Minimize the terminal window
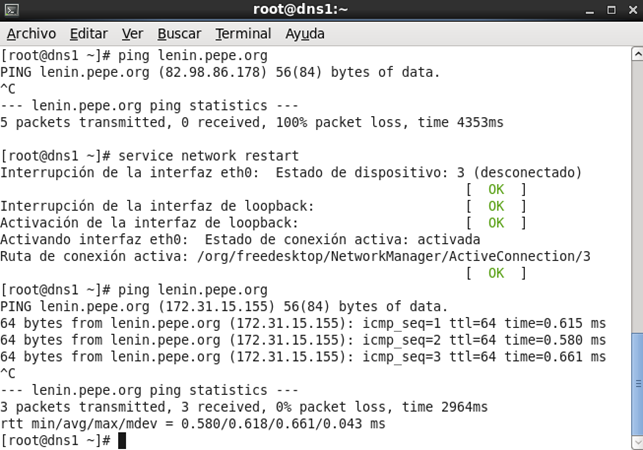 590,10
